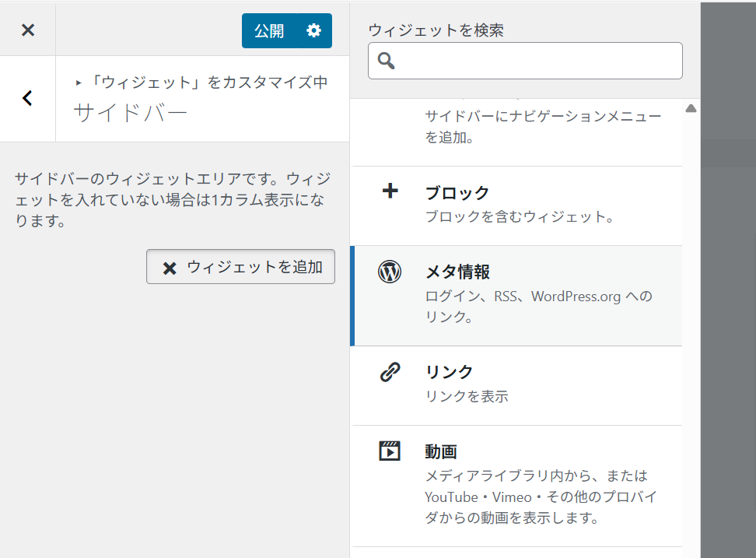The width and height of the screenshot is (756, 558).
Task: Click the magnifier search icon
Action: [x=387, y=61]
